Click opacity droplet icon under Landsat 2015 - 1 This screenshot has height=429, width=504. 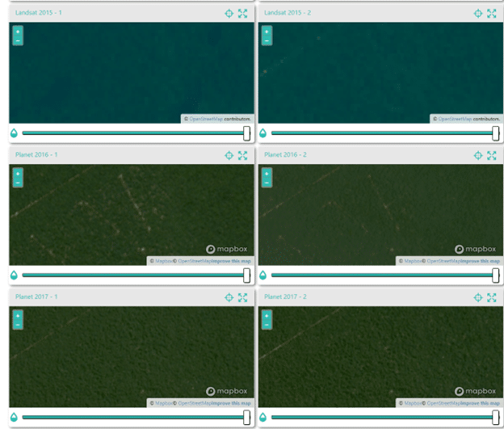point(14,132)
